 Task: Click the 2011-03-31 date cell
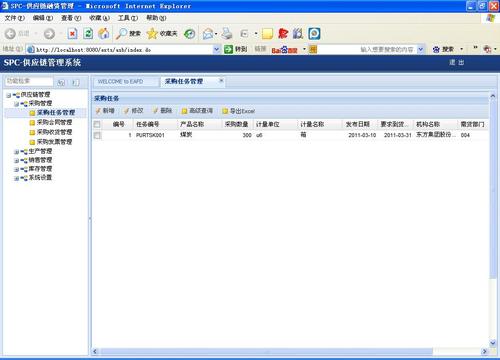click(398, 135)
